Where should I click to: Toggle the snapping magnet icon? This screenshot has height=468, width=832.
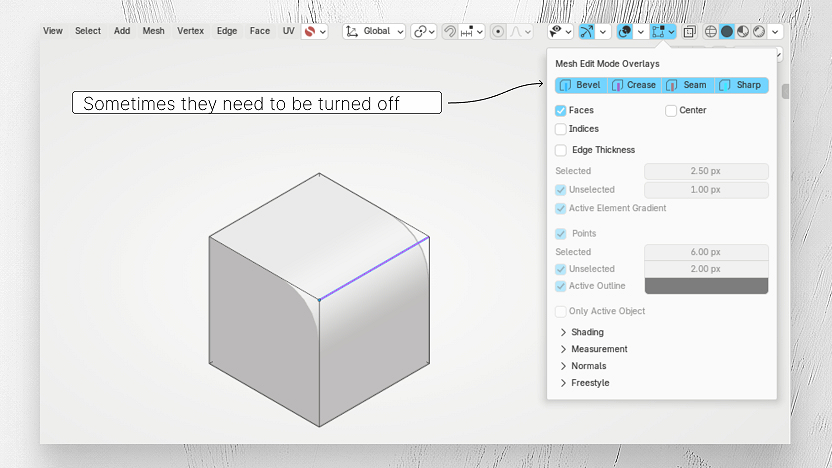coord(449,31)
